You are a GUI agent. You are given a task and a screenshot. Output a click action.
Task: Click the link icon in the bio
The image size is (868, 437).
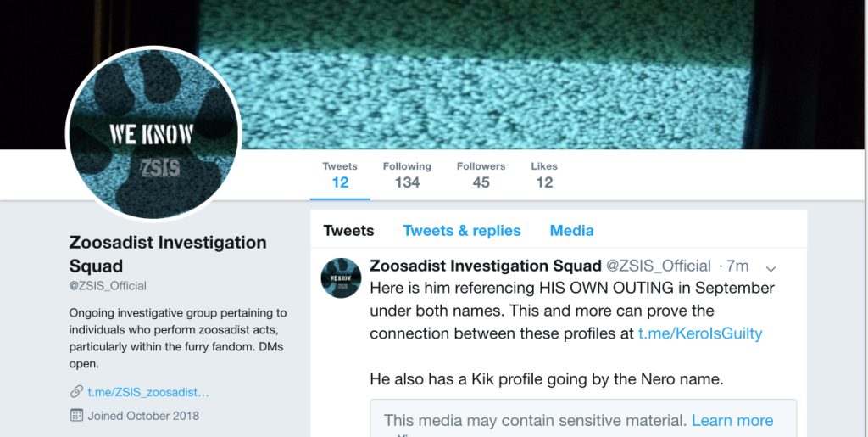pyautogui.click(x=76, y=392)
